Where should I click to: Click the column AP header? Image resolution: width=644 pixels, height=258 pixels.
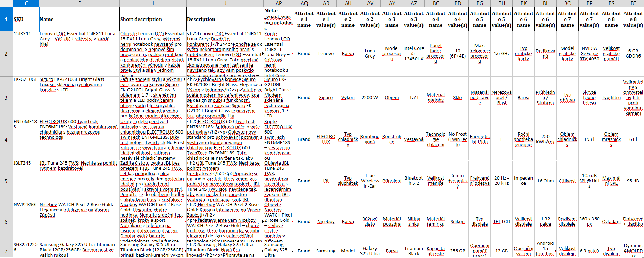click(x=278, y=3)
